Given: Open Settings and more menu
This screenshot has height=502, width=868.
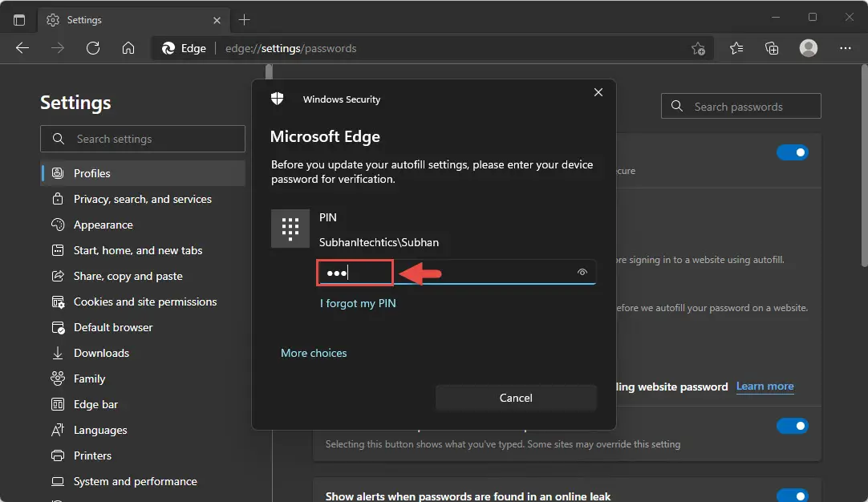Looking at the screenshot, I should [x=846, y=48].
